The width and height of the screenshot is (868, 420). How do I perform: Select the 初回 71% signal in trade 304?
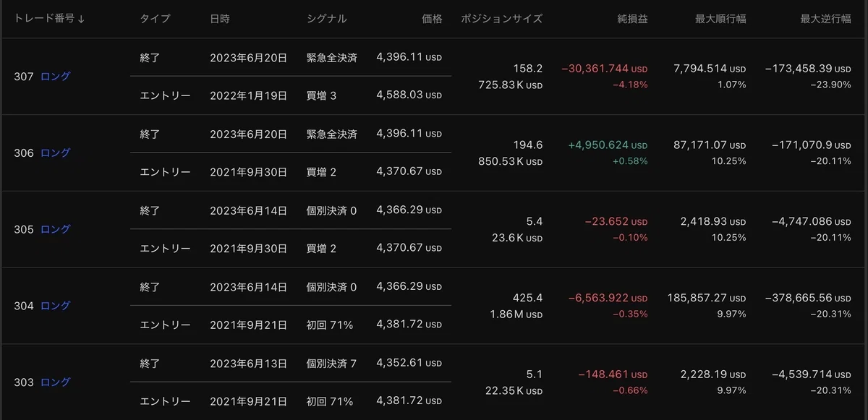click(330, 325)
